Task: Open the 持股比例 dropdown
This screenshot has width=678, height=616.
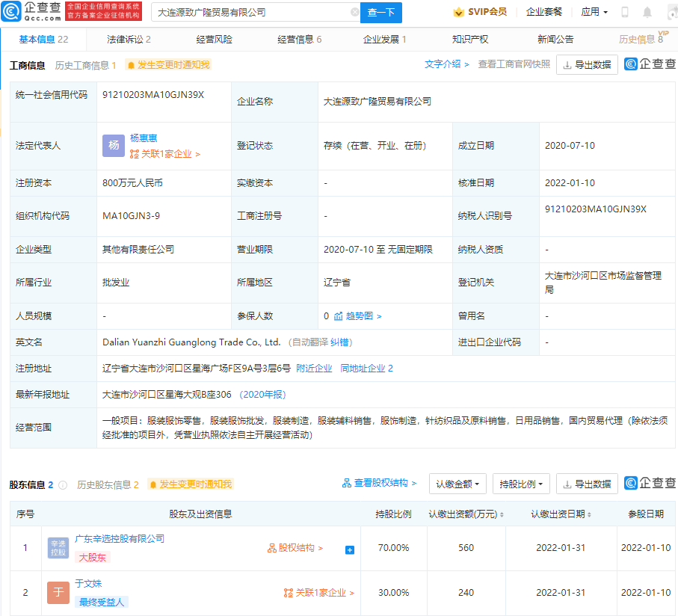Action: 521,484
